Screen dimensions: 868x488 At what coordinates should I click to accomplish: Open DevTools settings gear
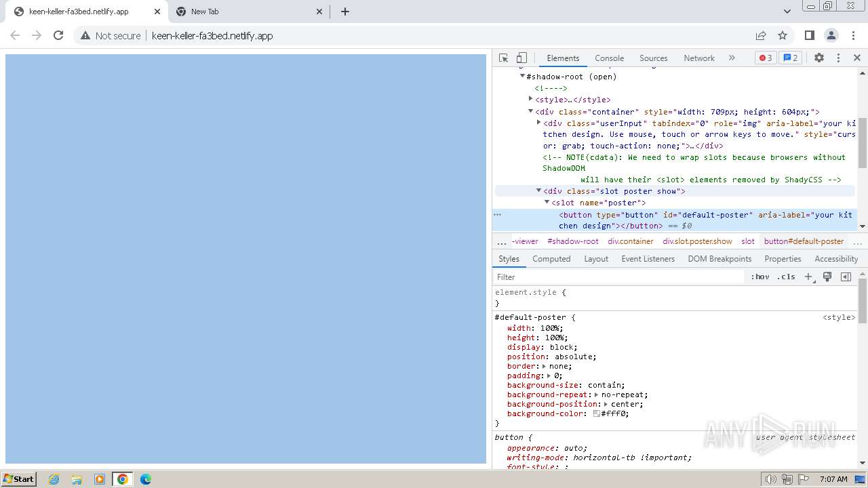click(819, 58)
